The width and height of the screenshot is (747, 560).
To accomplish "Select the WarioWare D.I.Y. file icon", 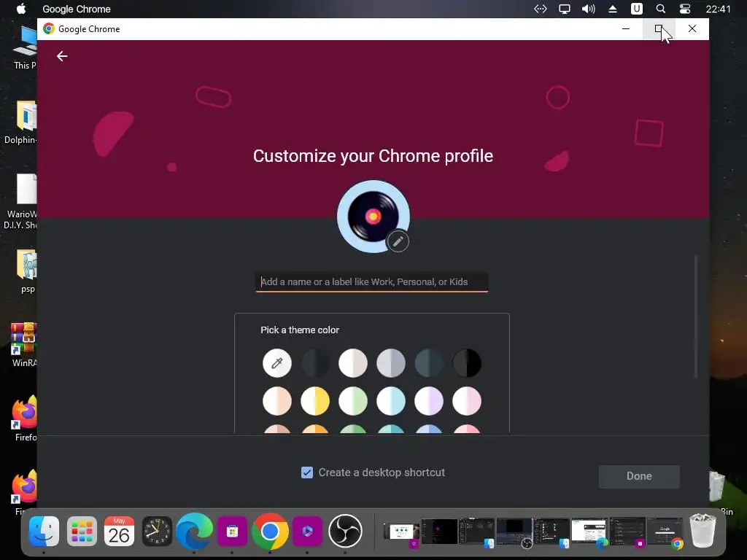I will coord(20,202).
